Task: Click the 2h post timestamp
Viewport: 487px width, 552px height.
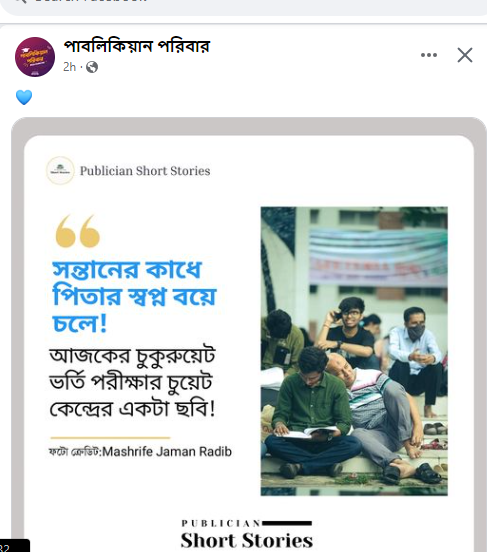Action: pos(69,67)
